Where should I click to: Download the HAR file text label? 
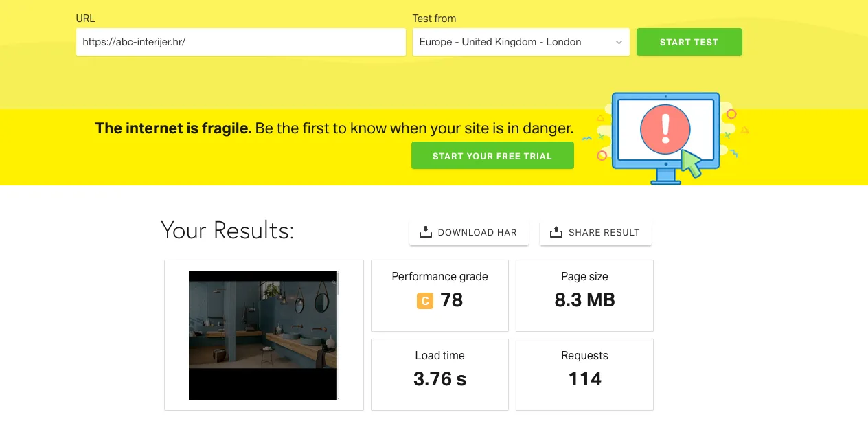click(477, 233)
